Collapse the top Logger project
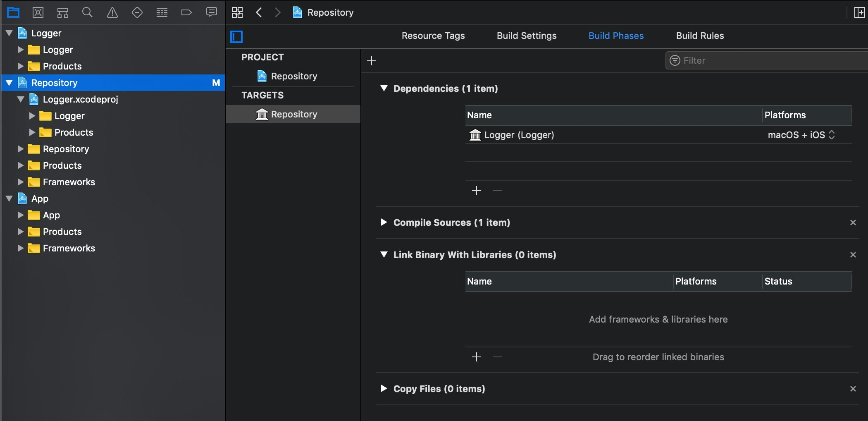This screenshot has height=421, width=868. pos(9,33)
